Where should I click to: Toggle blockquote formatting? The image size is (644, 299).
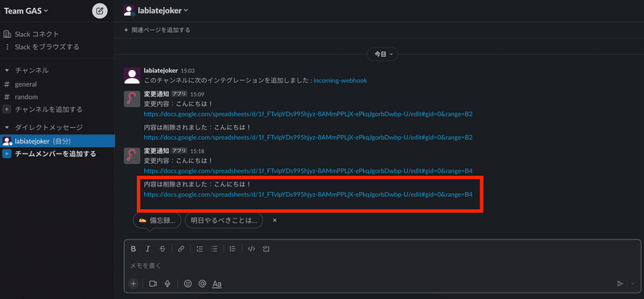point(233,248)
